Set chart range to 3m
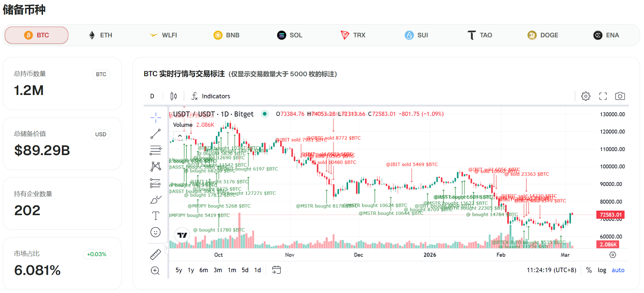This screenshot has height=293, width=644. point(218,270)
